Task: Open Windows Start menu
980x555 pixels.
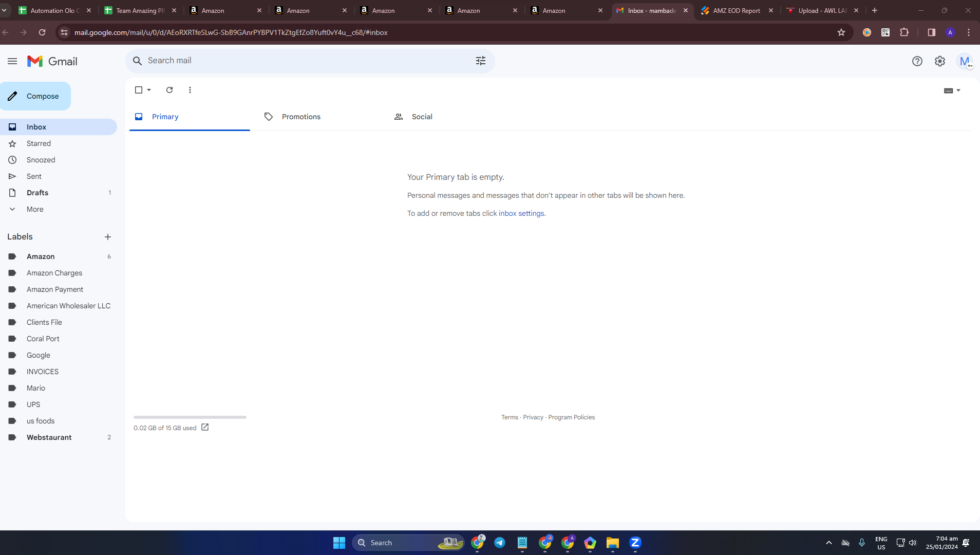Action: point(340,543)
